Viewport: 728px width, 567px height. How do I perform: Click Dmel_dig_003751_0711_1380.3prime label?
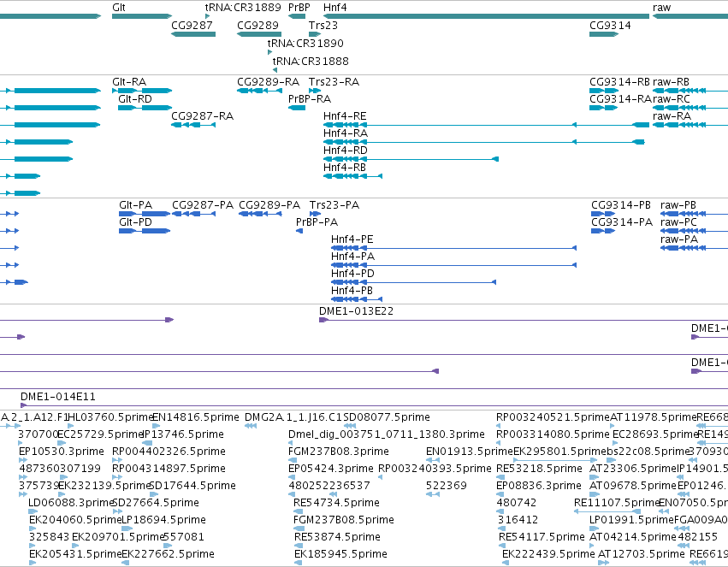pyautogui.click(x=387, y=434)
